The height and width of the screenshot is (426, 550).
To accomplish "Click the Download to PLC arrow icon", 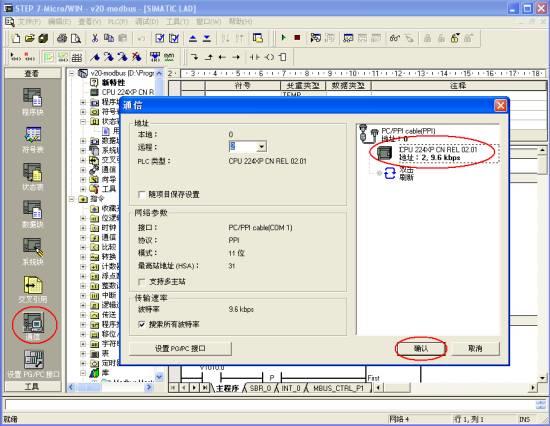I will pyautogui.click(x=207, y=38).
